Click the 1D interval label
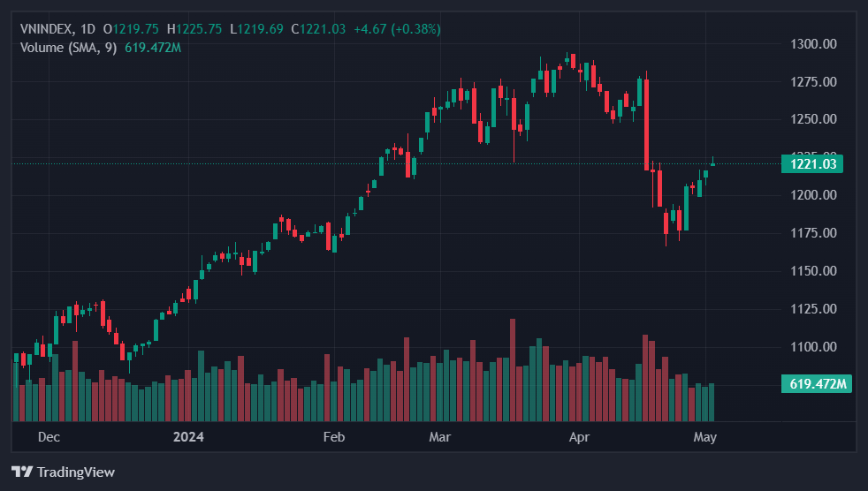The height and width of the screenshot is (491, 868). (88, 29)
